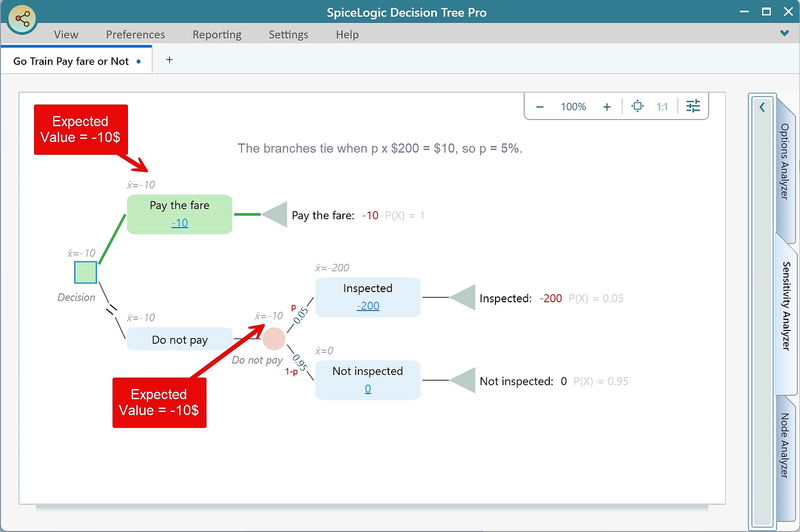Click the 0.05 probability label
This screenshot has width=800, height=532.
click(301, 315)
